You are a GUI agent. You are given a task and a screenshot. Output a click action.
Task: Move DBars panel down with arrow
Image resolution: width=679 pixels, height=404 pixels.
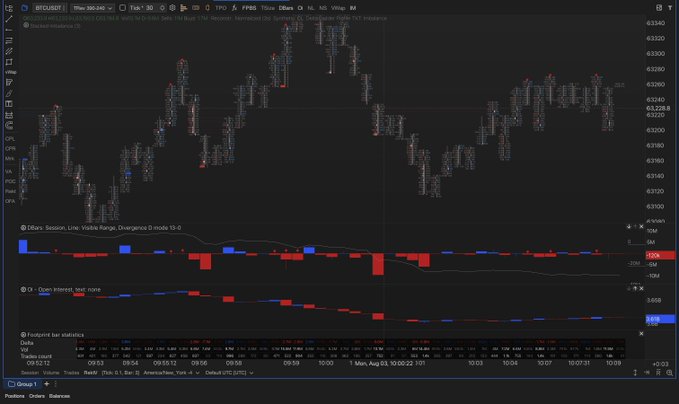point(629,226)
